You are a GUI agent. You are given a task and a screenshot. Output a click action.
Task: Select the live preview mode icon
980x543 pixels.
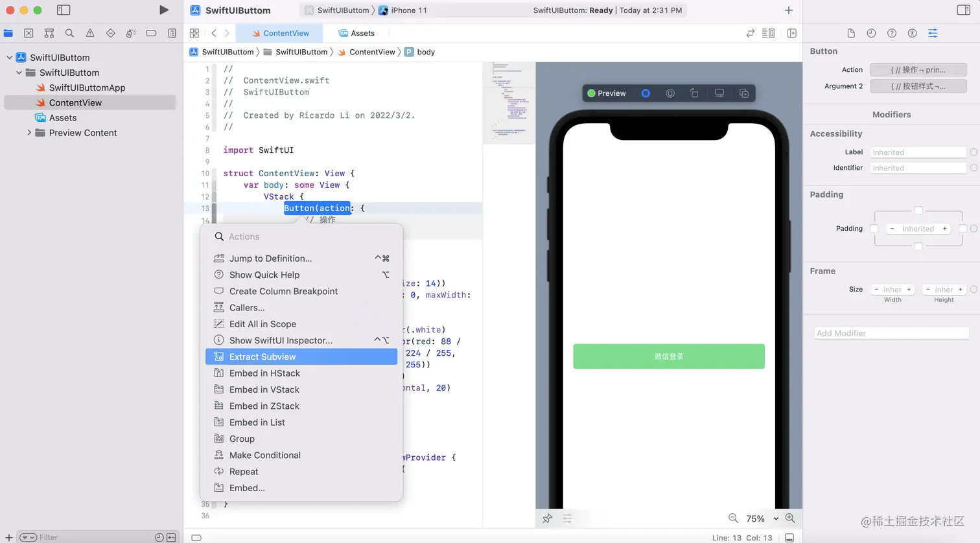point(646,93)
